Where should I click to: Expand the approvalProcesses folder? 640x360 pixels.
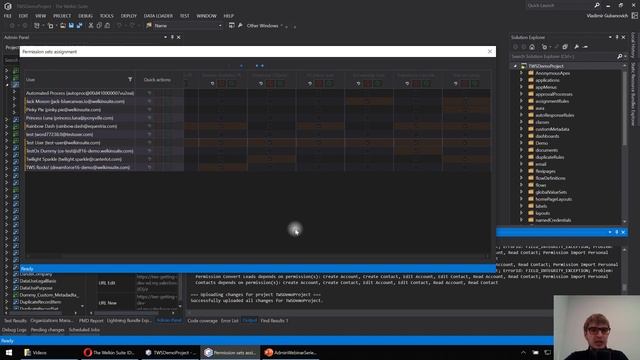(x=521, y=94)
